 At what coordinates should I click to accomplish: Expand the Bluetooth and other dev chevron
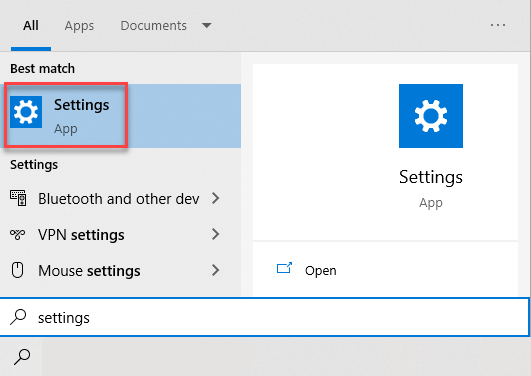tap(215, 198)
